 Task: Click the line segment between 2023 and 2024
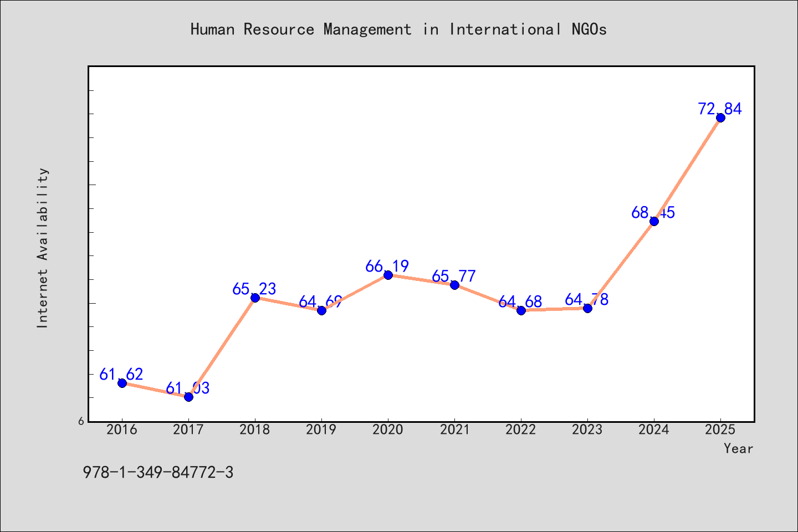[x=621, y=265]
